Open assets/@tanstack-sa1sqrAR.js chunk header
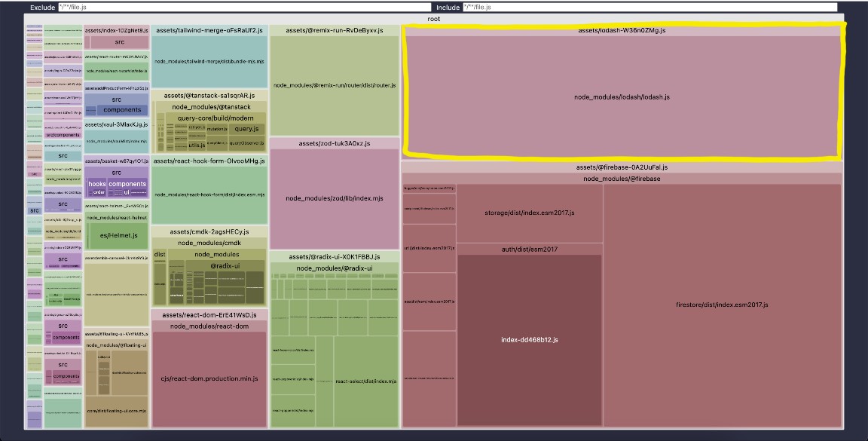868x441 pixels. 209,96
